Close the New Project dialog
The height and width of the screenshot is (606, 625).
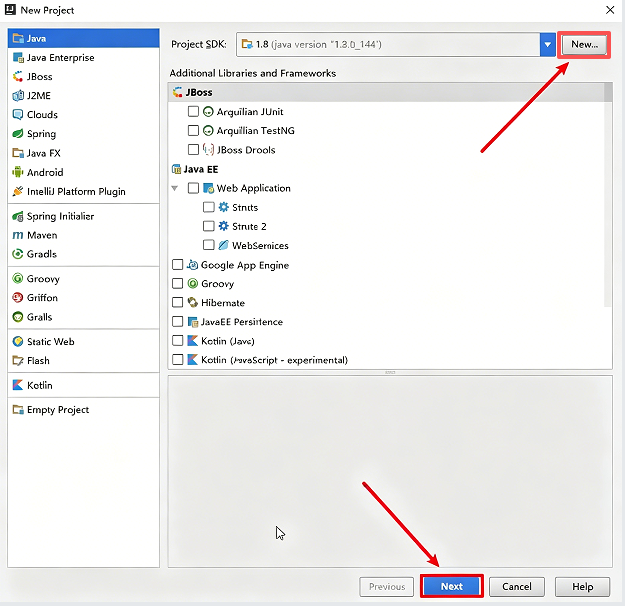pyautogui.click(x=610, y=10)
